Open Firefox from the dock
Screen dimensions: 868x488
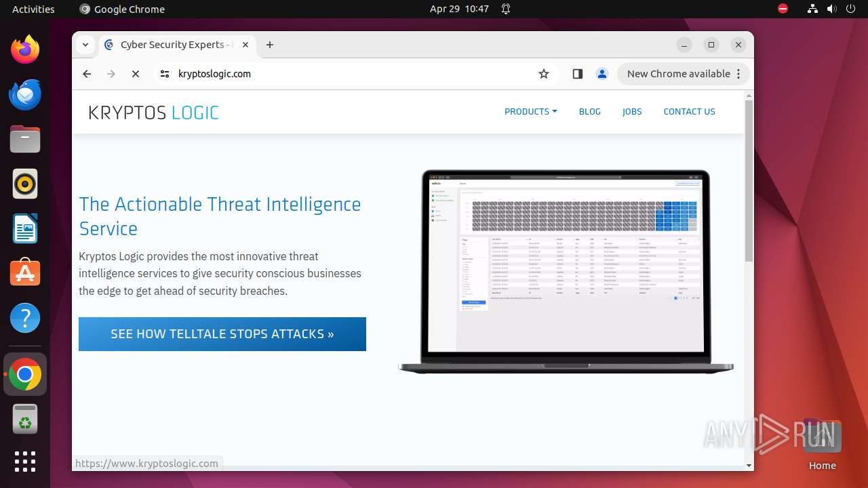tap(25, 49)
